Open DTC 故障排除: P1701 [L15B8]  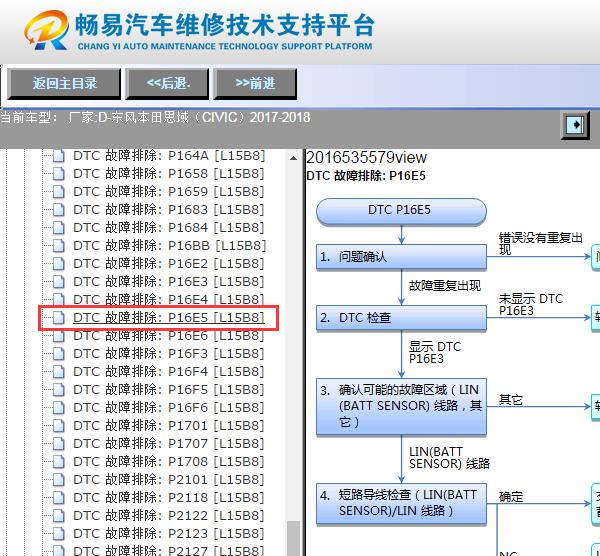click(x=169, y=426)
